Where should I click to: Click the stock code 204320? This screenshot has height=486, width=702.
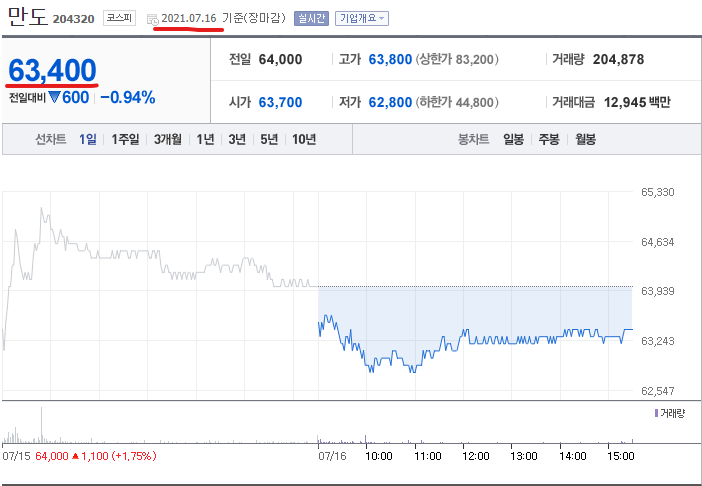[73, 19]
